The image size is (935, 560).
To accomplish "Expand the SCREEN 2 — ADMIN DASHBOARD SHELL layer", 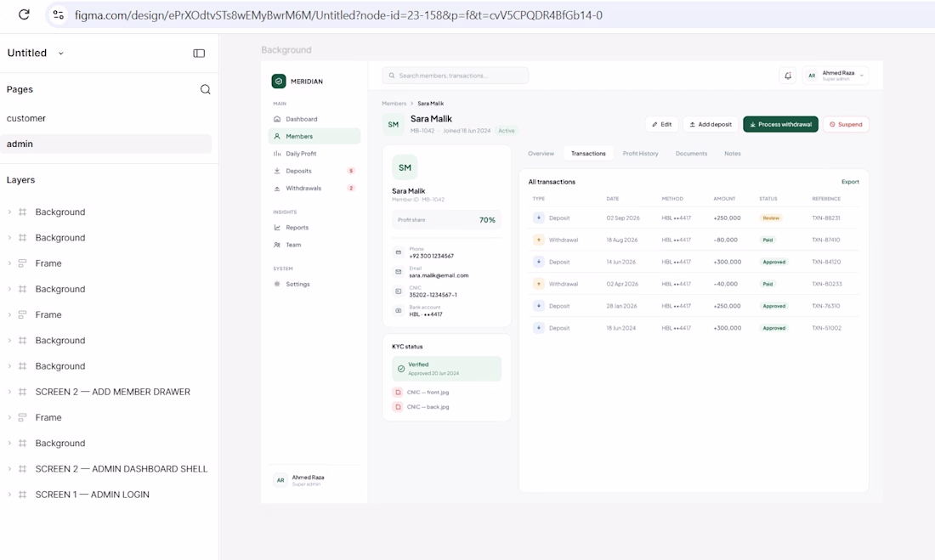I will [9, 469].
